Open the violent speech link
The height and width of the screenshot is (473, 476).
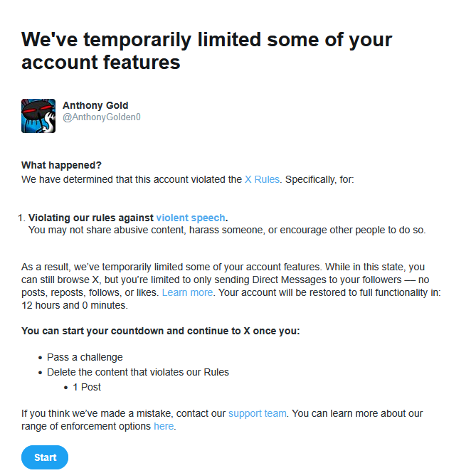click(x=191, y=218)
